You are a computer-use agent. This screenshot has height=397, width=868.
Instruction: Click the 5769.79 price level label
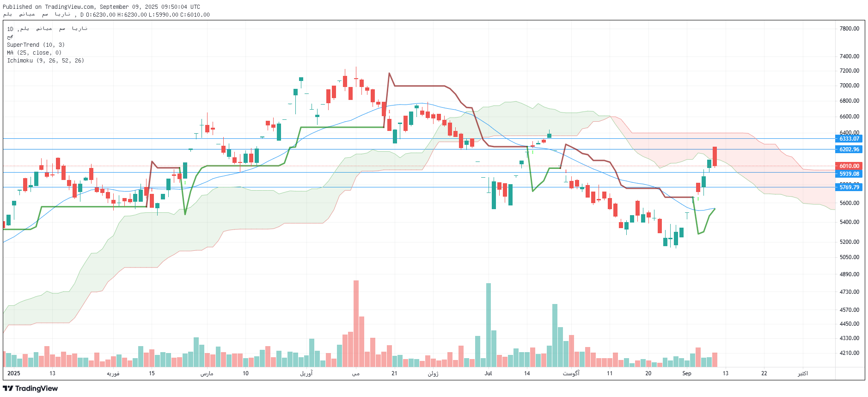[849, 187]
